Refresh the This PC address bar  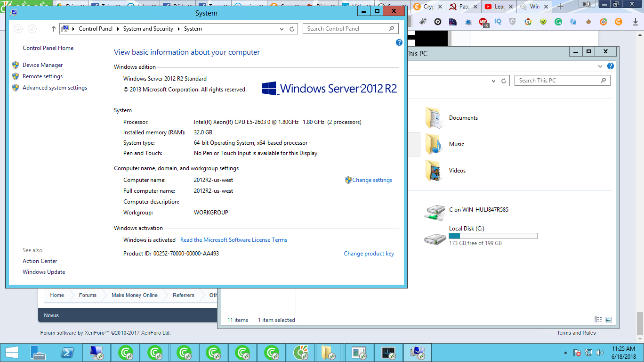pos(504,81)
